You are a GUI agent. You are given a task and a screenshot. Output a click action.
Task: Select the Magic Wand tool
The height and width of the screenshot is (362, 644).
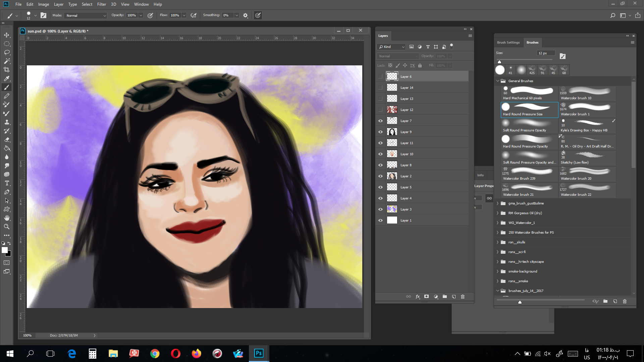pyautogui.click(x=7, y=61)
